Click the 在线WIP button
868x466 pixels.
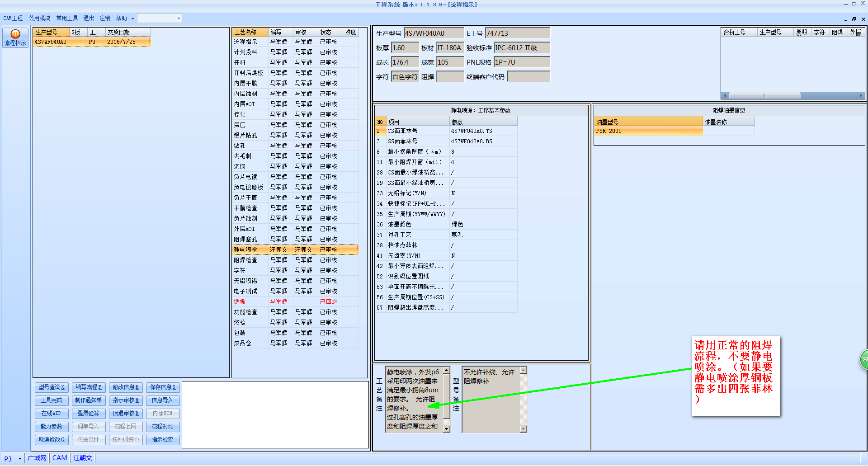click(52, 414)
